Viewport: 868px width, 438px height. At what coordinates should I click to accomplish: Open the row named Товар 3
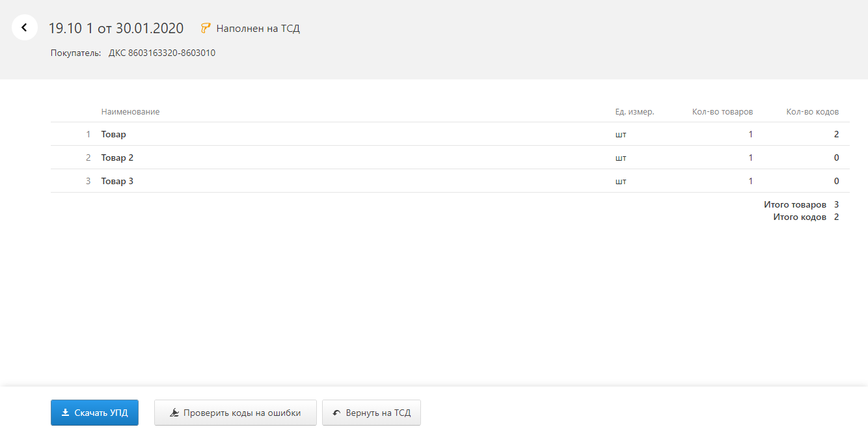click(x=450, y=181)
